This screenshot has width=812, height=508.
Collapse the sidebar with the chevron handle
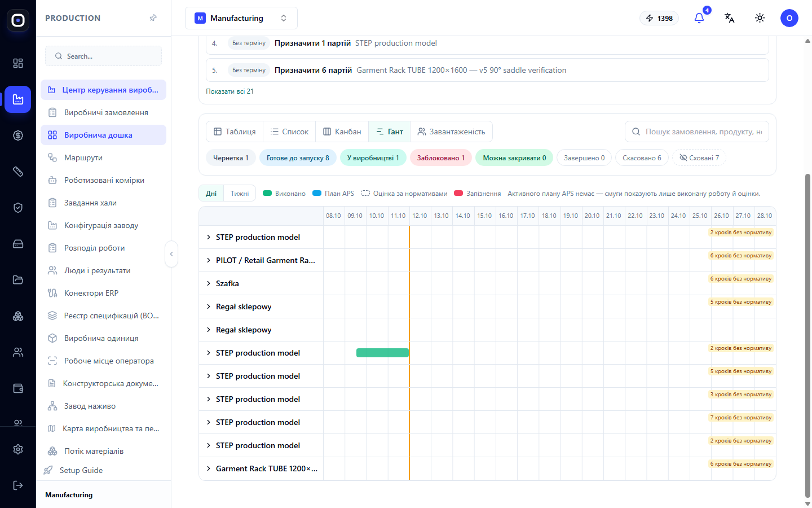tap(171, 254)
